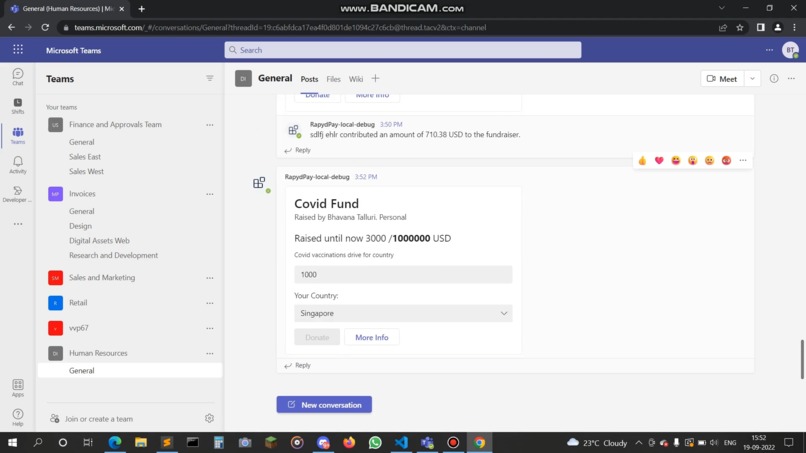The height and width of the screenshot is (453, 806).
Task: React with laugh emoji
Action: coord(676,160)
